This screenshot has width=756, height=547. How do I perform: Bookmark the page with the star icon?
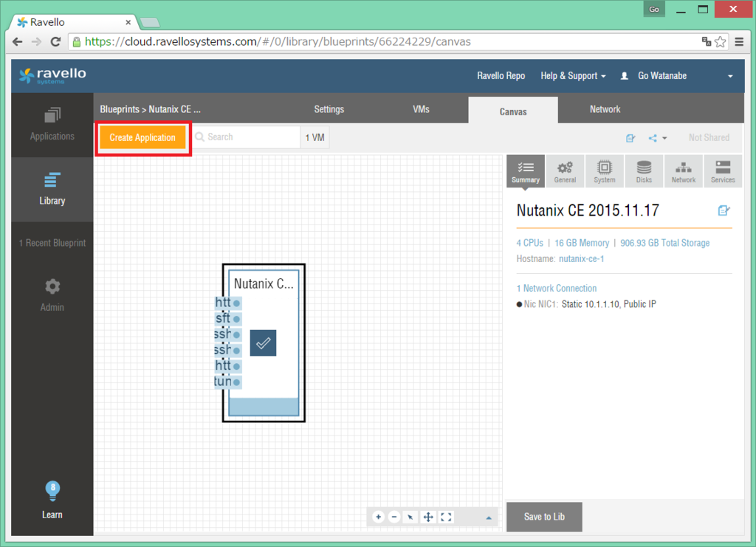721,42
